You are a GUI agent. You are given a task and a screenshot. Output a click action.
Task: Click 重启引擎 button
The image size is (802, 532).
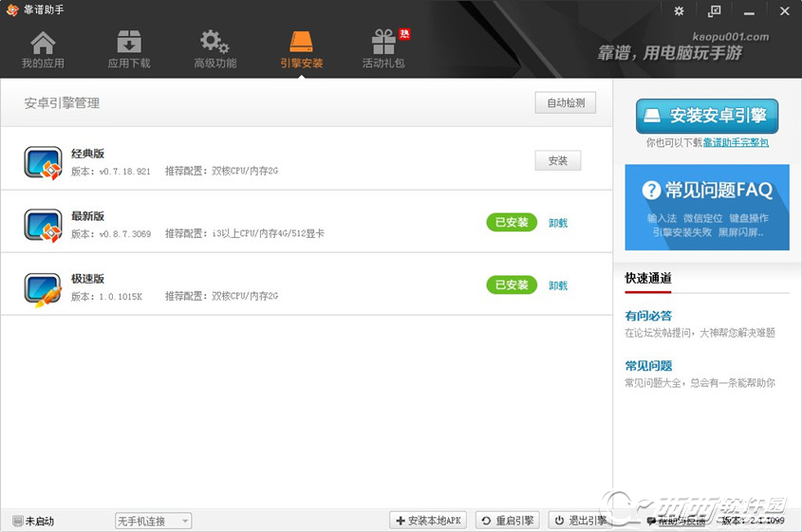tap(508, 521)
